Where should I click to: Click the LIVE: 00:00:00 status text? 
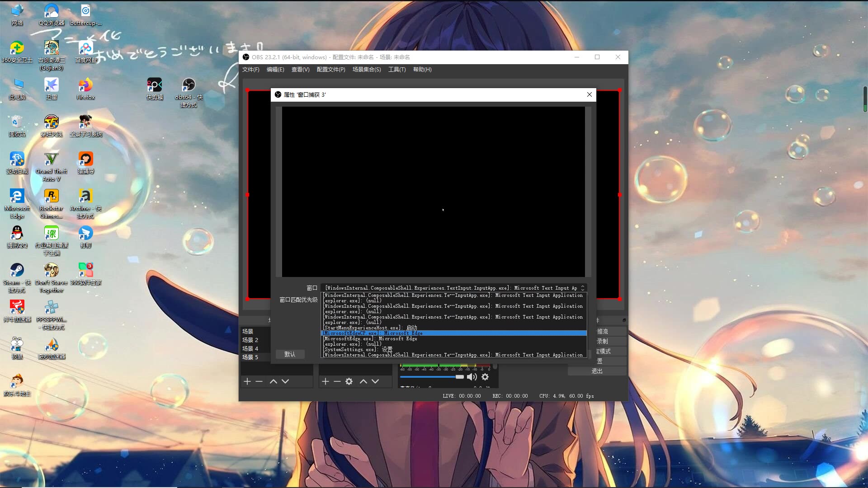coord(462,396)
